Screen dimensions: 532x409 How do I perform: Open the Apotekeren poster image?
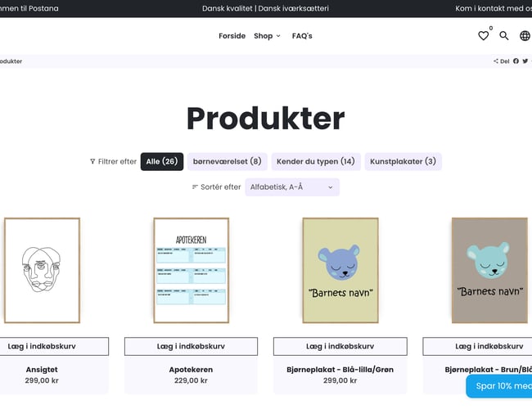[x=192, y=270]
